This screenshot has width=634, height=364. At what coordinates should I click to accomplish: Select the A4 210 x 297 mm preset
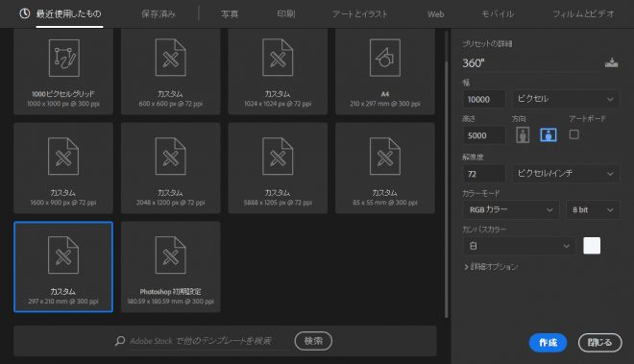click(385, 72)
